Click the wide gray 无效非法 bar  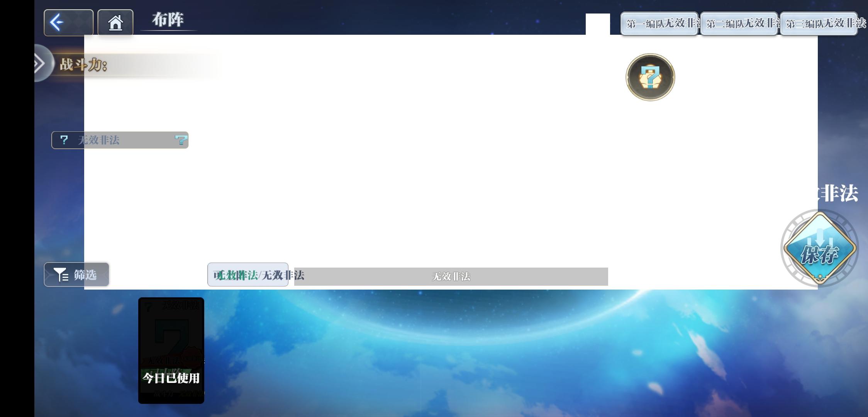451,276
